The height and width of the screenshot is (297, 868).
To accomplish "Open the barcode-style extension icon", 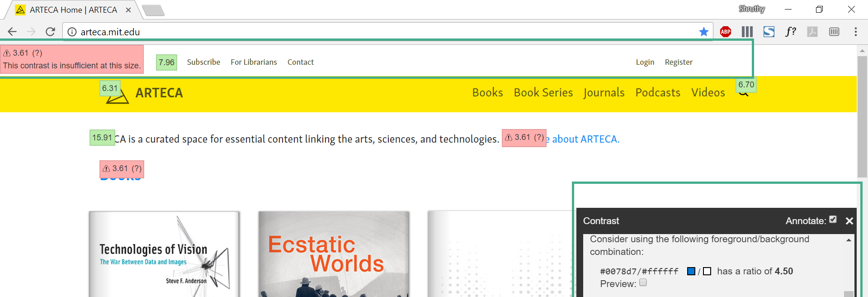I will (834, 32).
